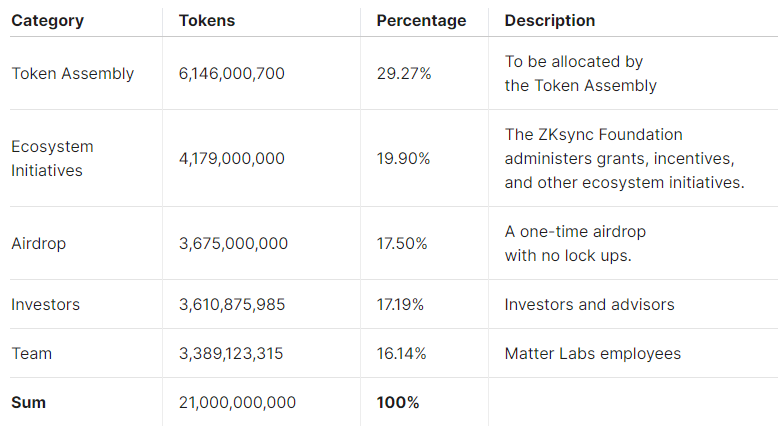Screen dimensions: 778x426
Task: Select the Investors row label
Action: pyautogui.click(x=46, y=304)
